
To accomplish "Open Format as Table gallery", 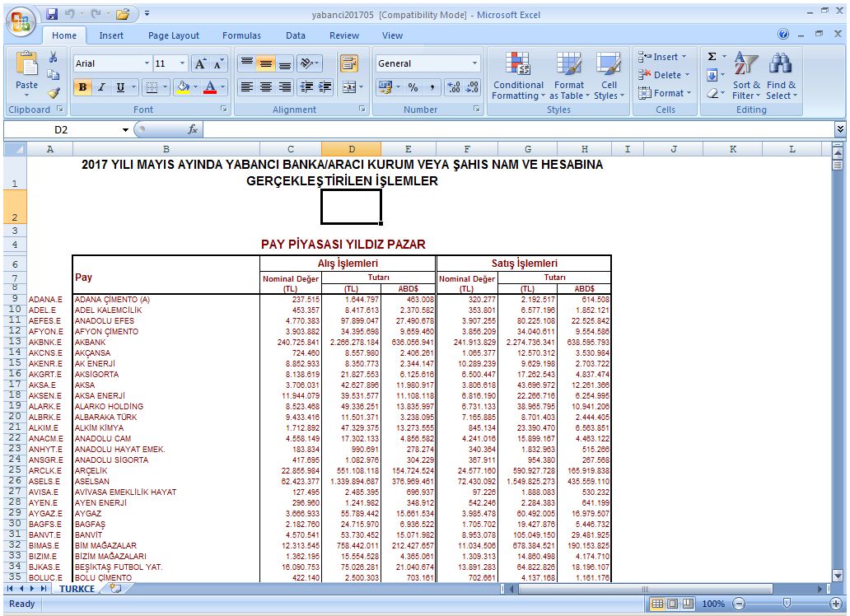I will (568, 76).
